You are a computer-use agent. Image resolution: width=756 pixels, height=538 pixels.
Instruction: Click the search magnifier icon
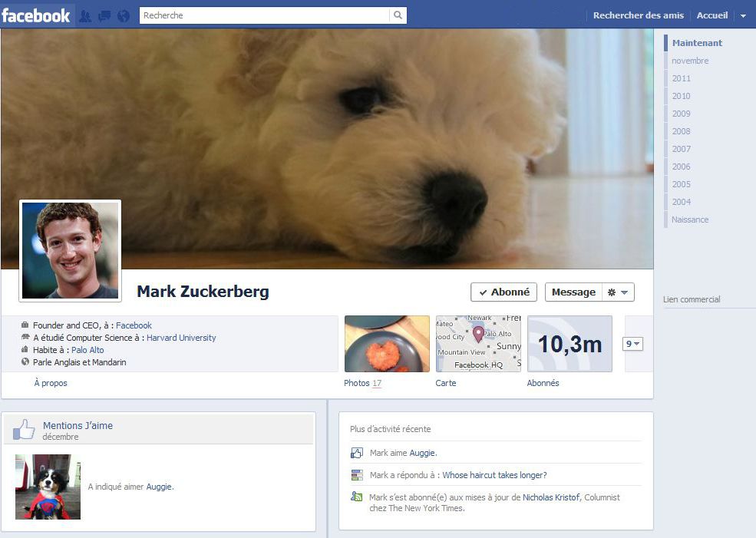click(398, 15)
